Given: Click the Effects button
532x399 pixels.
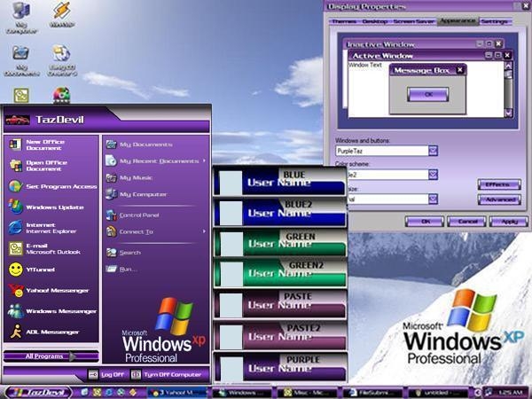Looking at the screenshot, I should pos(499,184).
